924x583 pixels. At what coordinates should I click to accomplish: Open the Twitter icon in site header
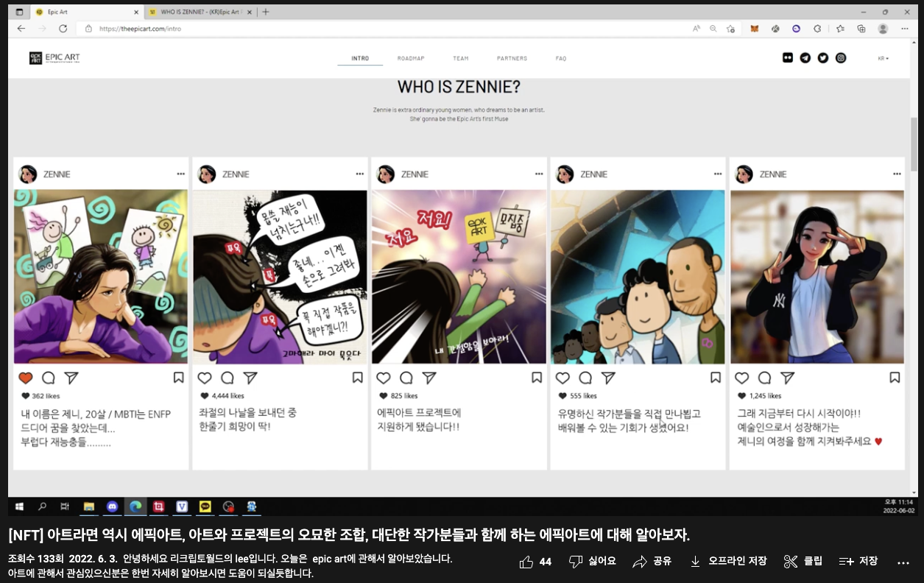tap(823, 58)
